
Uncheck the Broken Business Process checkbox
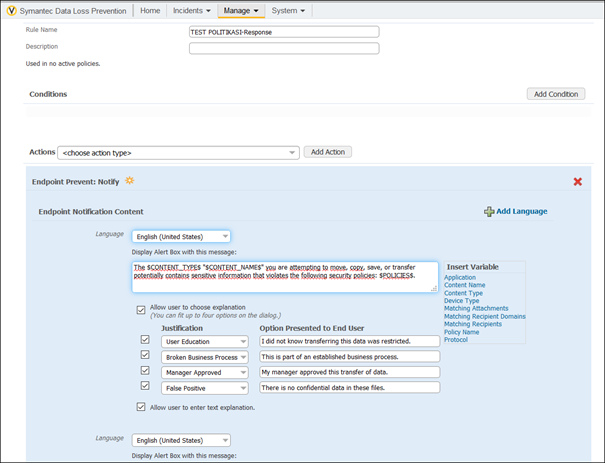tap(145, 355)
